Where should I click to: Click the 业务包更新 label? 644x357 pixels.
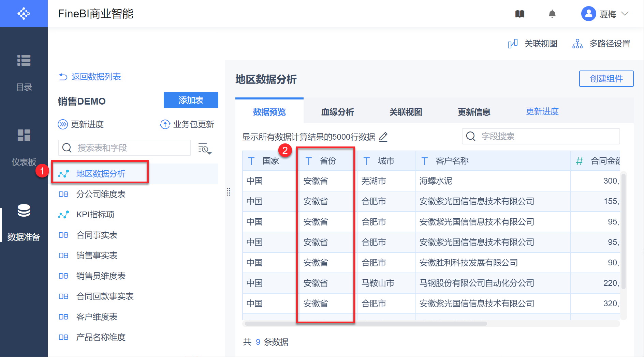point(194,124)
